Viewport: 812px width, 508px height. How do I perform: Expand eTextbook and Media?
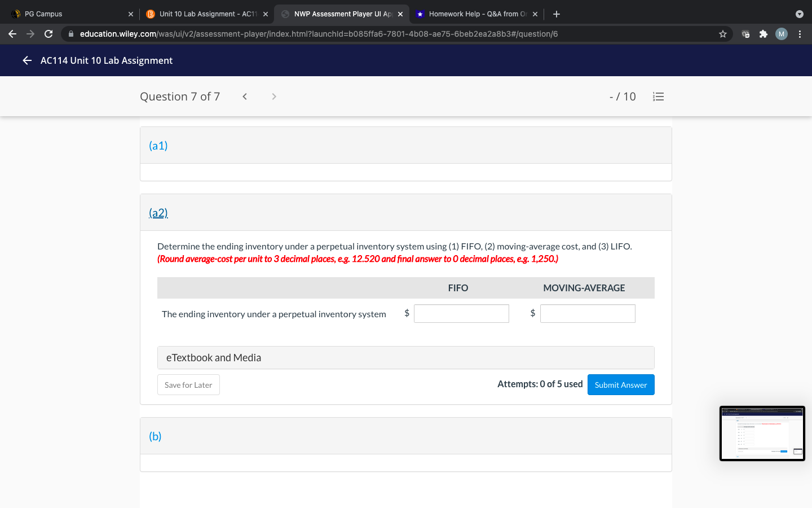click(406, 358)
